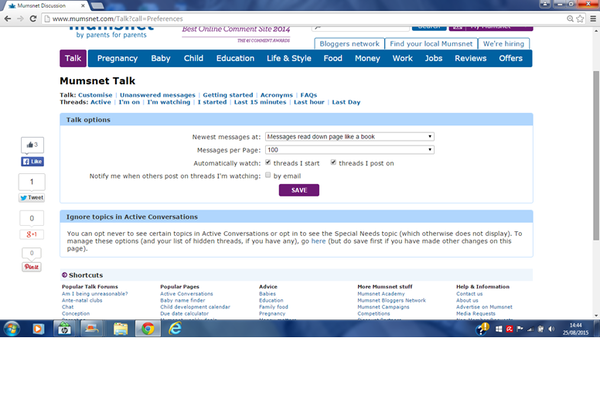Open Find your local Mumsnet link
Screen dimensions: 600x396
(431, 44)
